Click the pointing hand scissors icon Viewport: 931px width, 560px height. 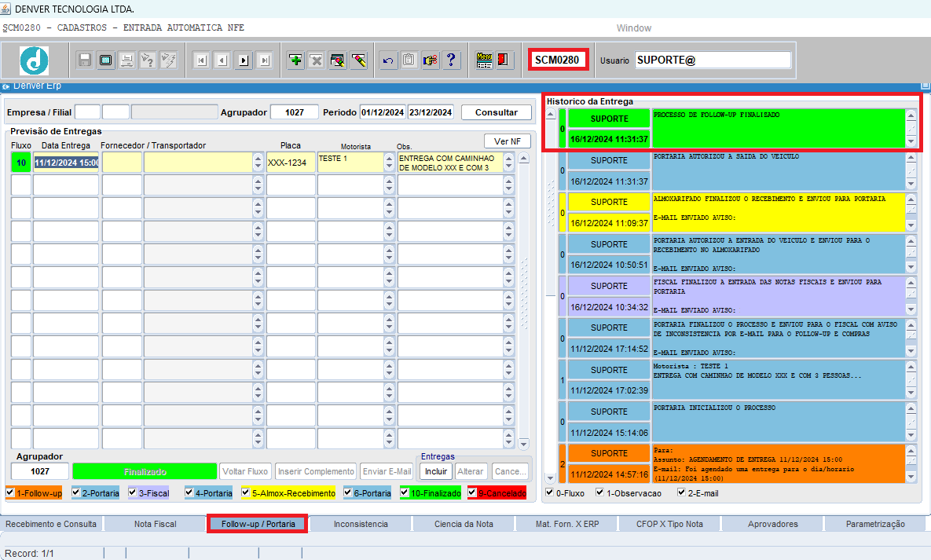[x=430, y=60]
